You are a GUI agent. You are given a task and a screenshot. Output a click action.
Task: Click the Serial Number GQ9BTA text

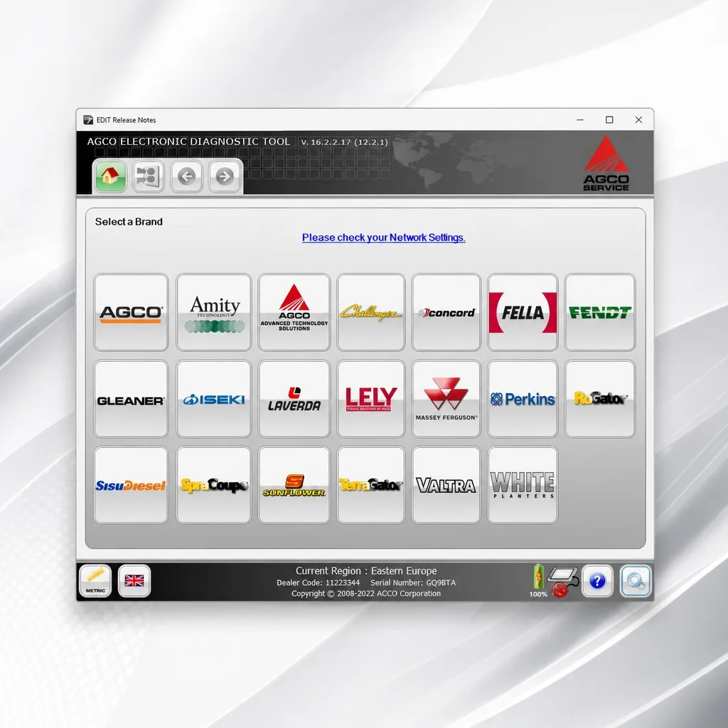[x=413, y=583]
